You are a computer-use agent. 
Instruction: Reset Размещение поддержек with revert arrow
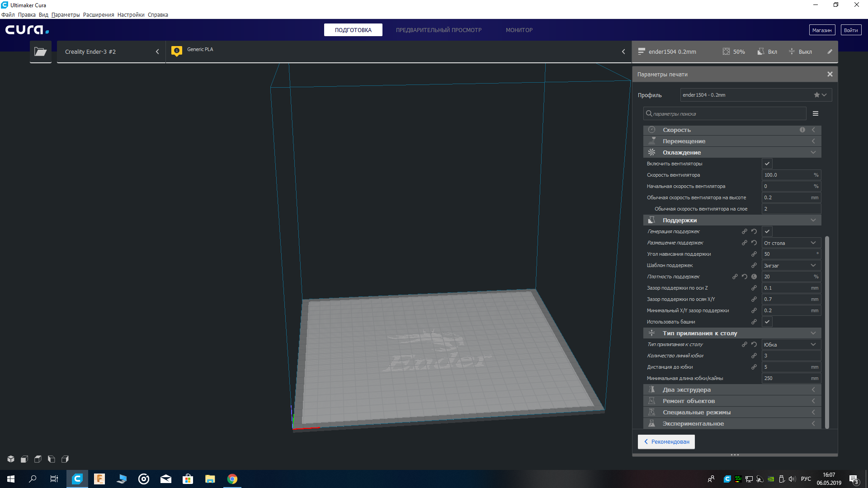(x=754, y=243)
